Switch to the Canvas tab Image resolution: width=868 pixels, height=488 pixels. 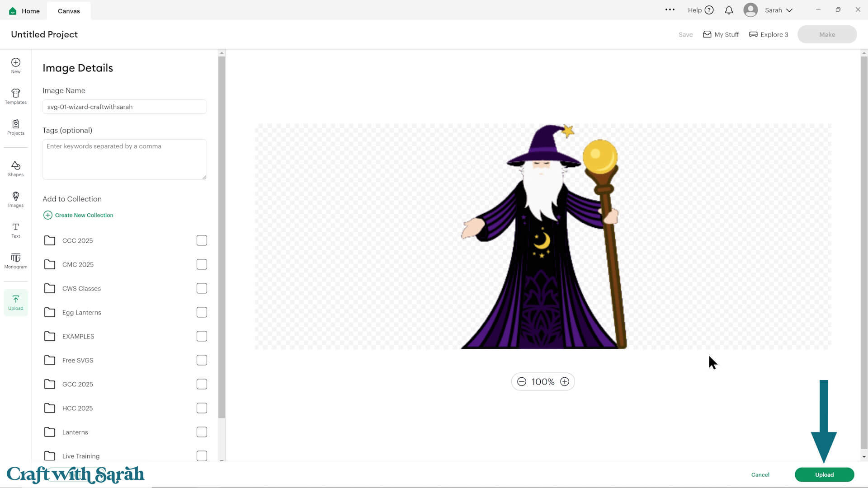(68, 11)
